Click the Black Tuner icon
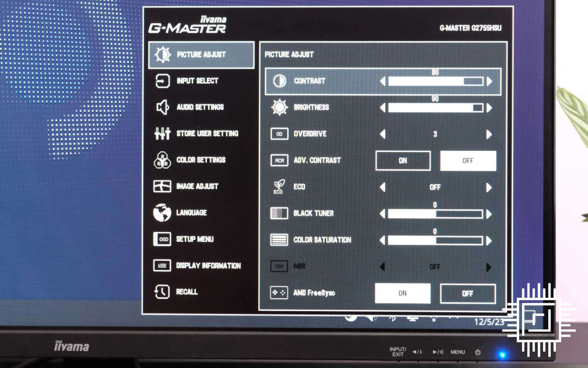This screenshot has width=588, height=368. click(x=279, y=213)
